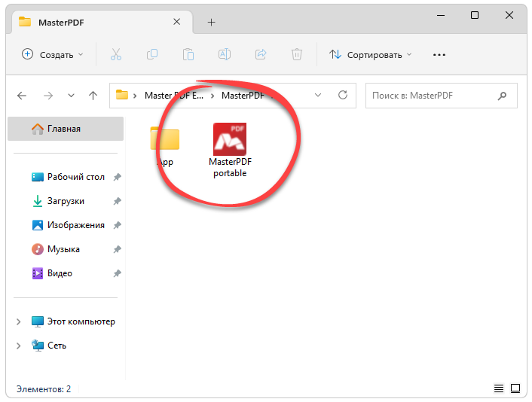Click the Share icon in toolbar
Image resolution: width=532 pixels, height=402 pixels.
[x=261, y=54]
